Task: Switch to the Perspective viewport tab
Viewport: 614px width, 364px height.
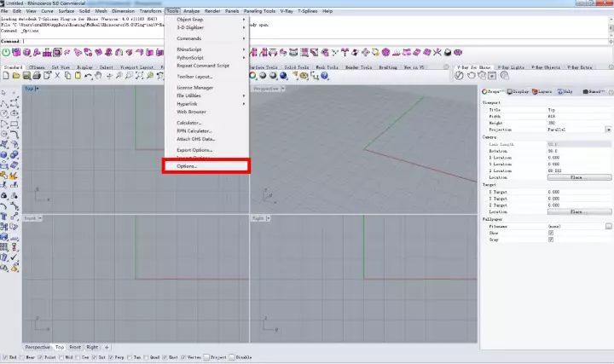Action: pos(38,347)
